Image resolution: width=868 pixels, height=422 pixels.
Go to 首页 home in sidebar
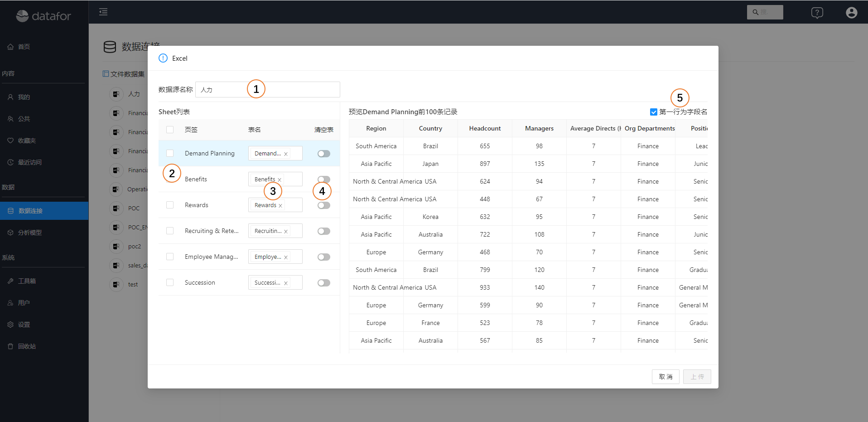pos(24,47)
